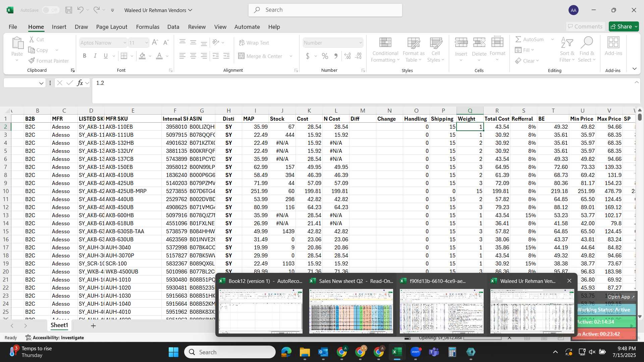Click the Cut scissors icon
Viewport: 644px width, 362px height.
[32, 39]
